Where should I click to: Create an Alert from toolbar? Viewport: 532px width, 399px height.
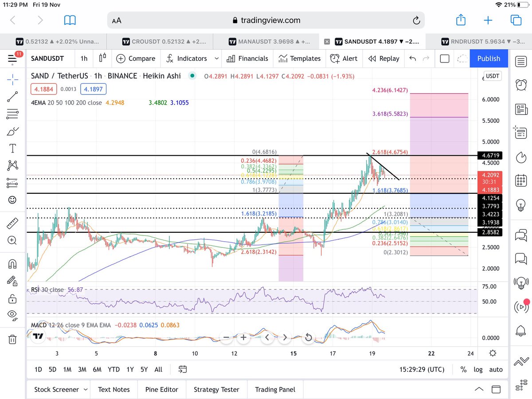coord(344,59)
